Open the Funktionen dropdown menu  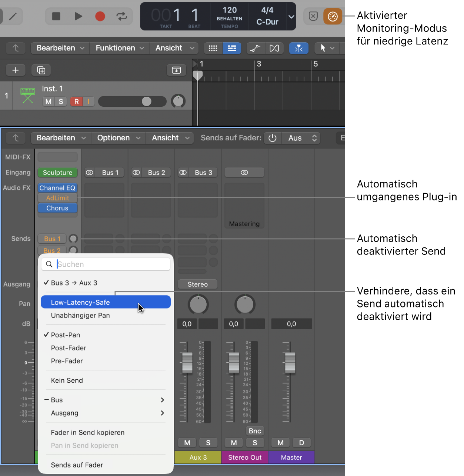[x=120, y=48]
